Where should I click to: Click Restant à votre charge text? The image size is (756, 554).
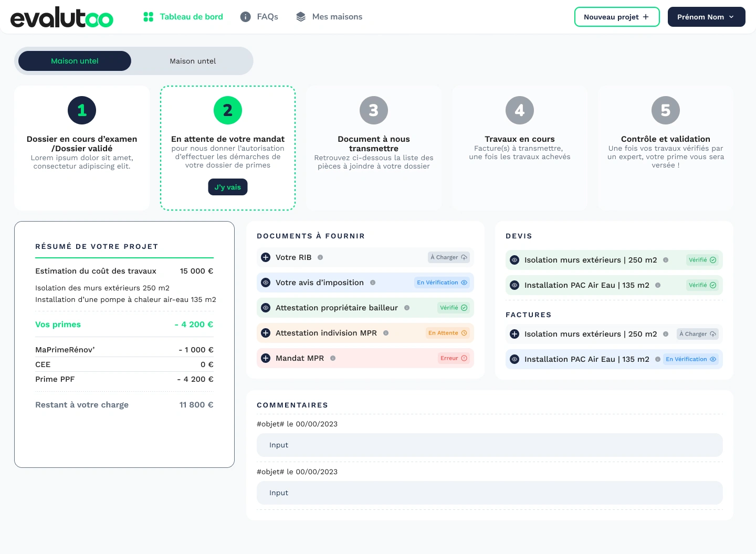coord(82,405)
